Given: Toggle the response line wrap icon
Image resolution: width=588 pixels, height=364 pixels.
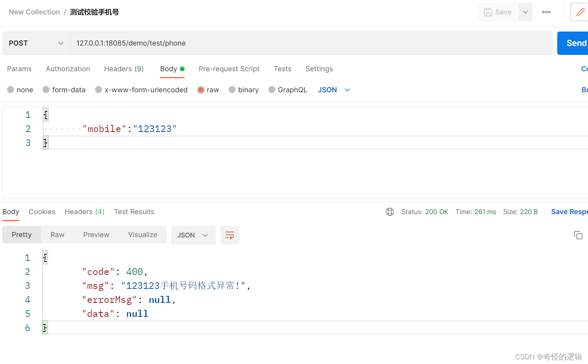Looking at the screenshot, I should click(230, 235).
